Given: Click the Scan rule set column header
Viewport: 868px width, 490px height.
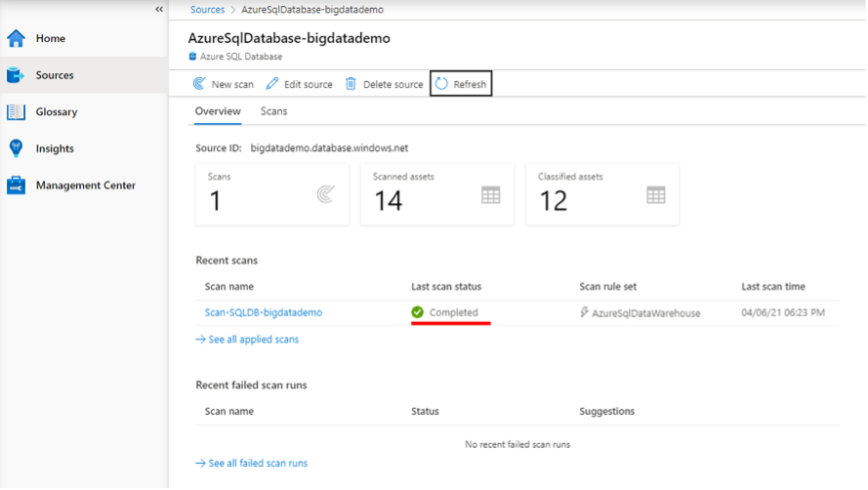Looking at the screenshot, I should click(x=608, y=287).
